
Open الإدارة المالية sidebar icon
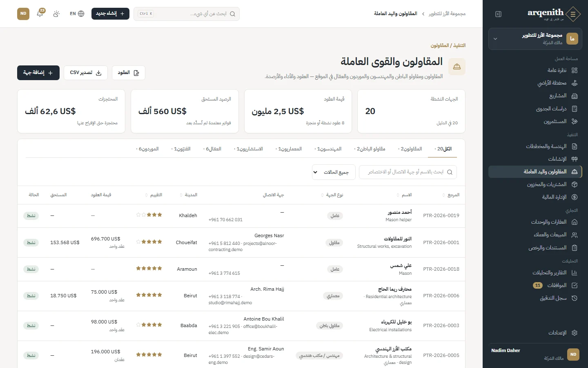575,197
